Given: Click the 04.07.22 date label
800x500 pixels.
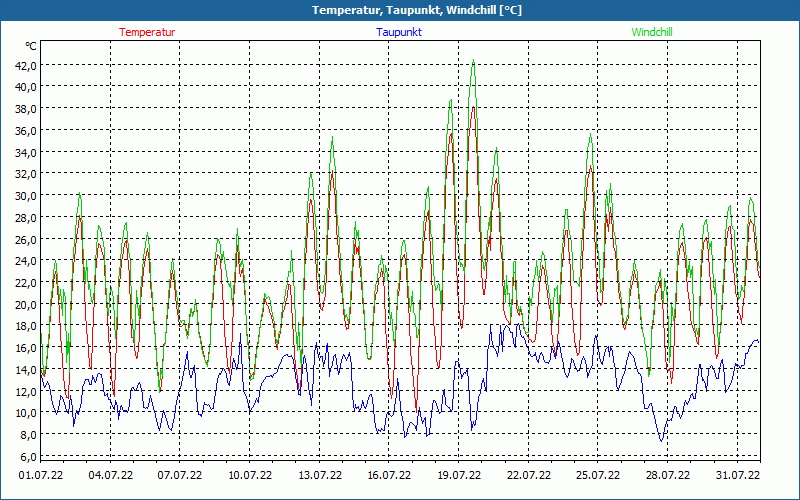Looking at the screenshot, I should [111, 476].
